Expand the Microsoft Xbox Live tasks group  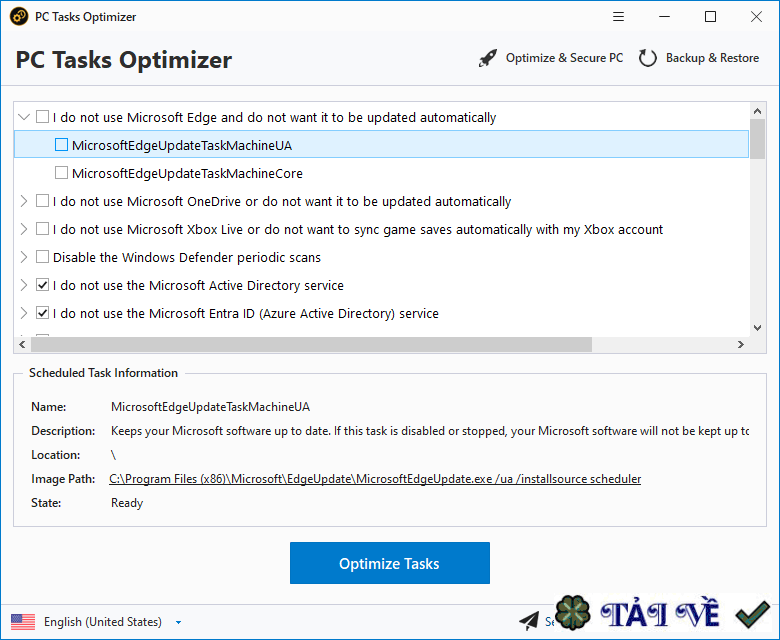point(24,229)
